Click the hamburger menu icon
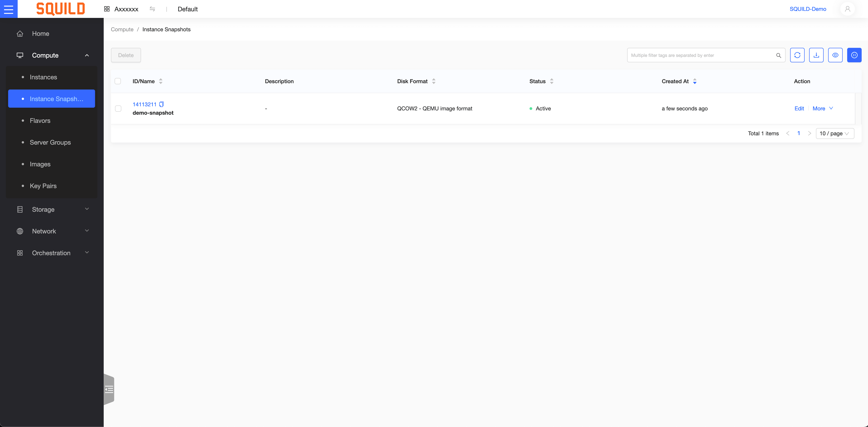Screen dimensions: 868x427 (8, 9)
